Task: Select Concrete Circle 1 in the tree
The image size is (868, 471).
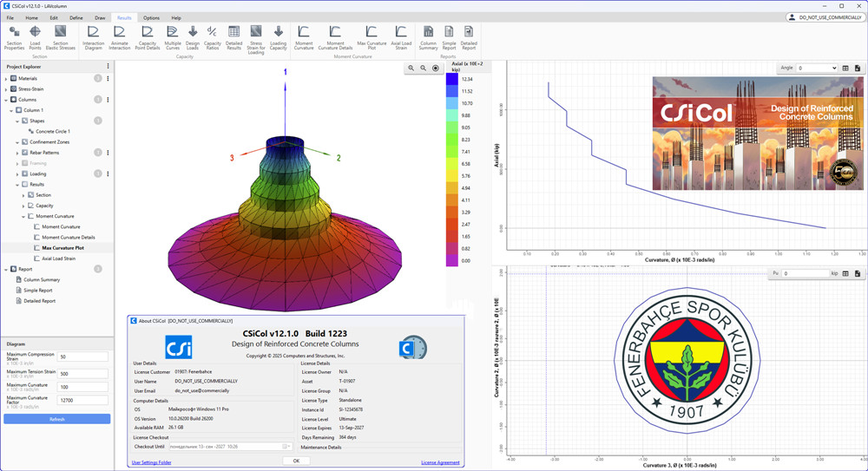Action: pyautogui.click(x=53, y=132)
